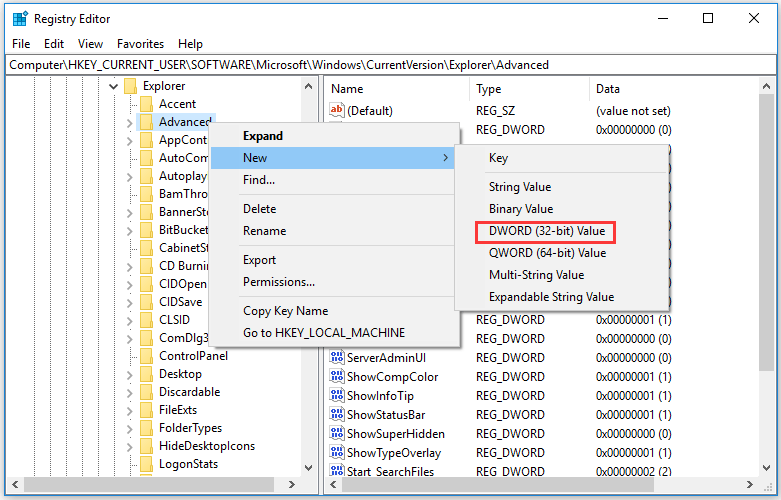
Task: Select New in the context menu
Action: [333, 158]
